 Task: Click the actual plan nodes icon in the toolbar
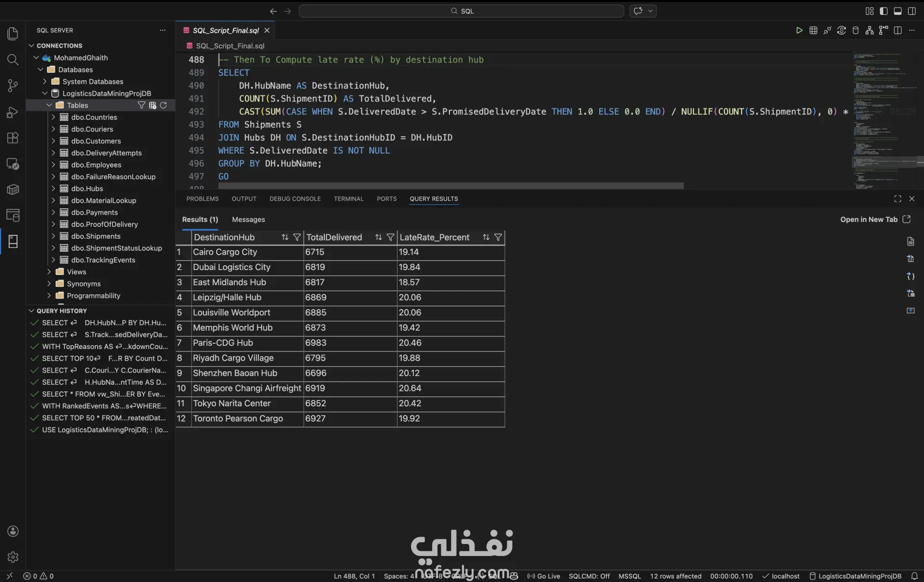884,30
